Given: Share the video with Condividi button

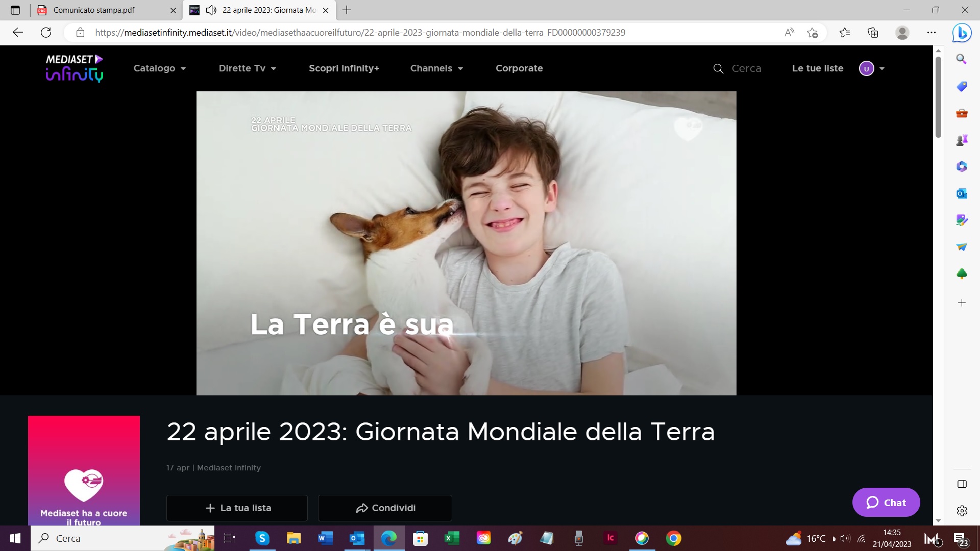Looking at the screenshot, I should (385, 508).
